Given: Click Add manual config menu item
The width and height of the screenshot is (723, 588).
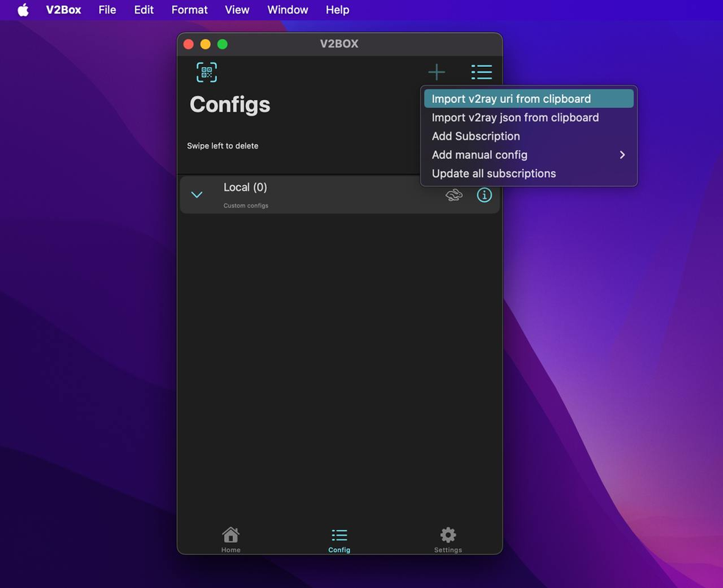Looking at the screenshot, I should point(528,155).
